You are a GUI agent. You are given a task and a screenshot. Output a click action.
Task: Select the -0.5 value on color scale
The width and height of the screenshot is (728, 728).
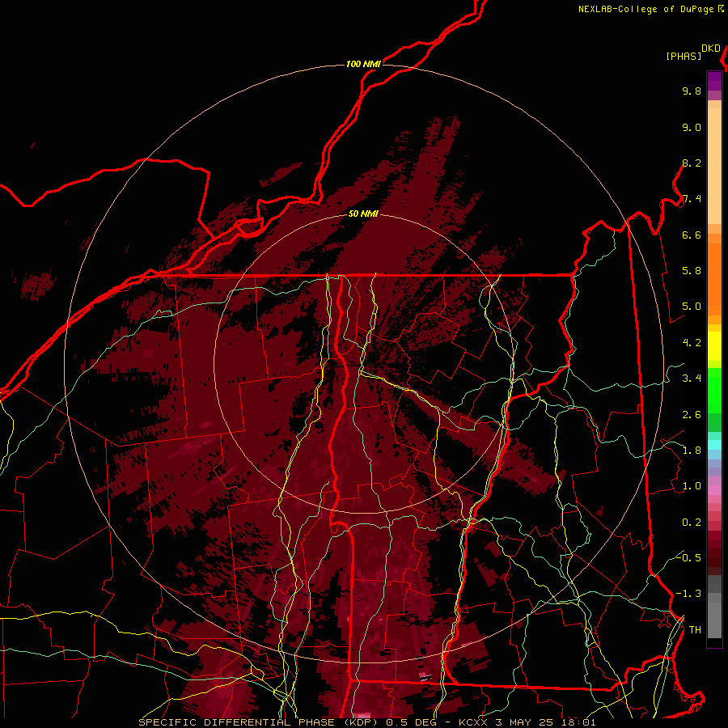click(688, 557)
